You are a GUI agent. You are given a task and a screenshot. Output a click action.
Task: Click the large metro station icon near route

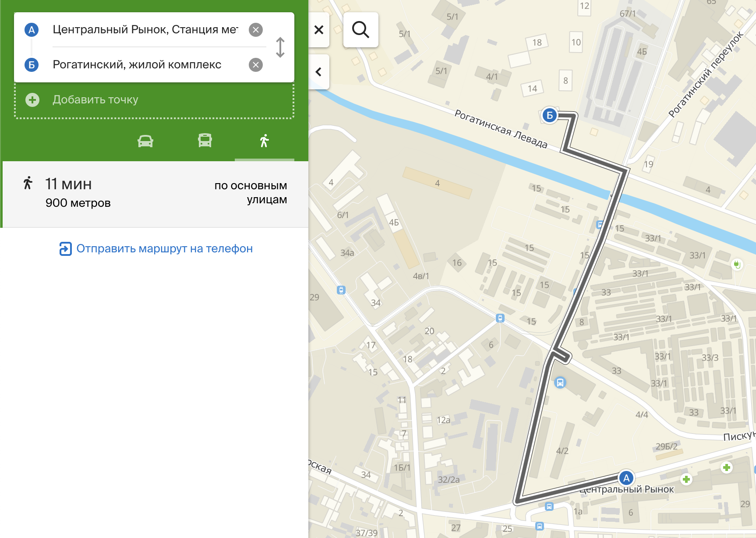(x=560, y=382)
